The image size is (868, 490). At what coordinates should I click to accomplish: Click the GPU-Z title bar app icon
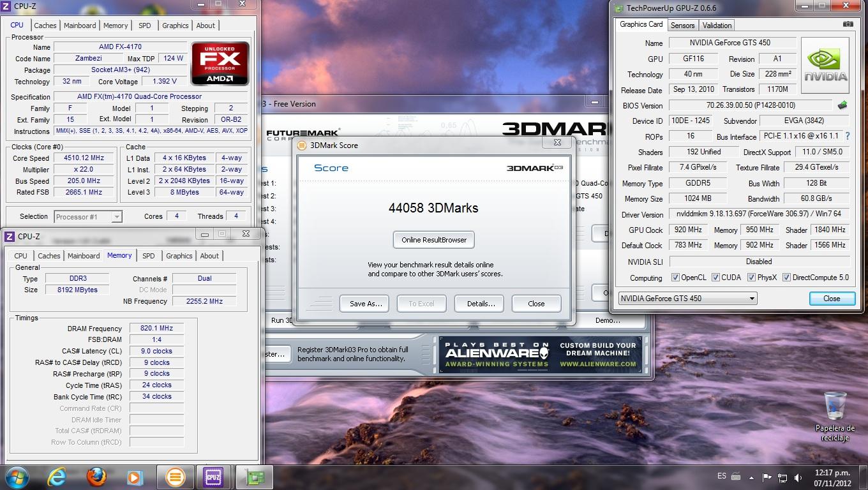(x=618, y=8)
